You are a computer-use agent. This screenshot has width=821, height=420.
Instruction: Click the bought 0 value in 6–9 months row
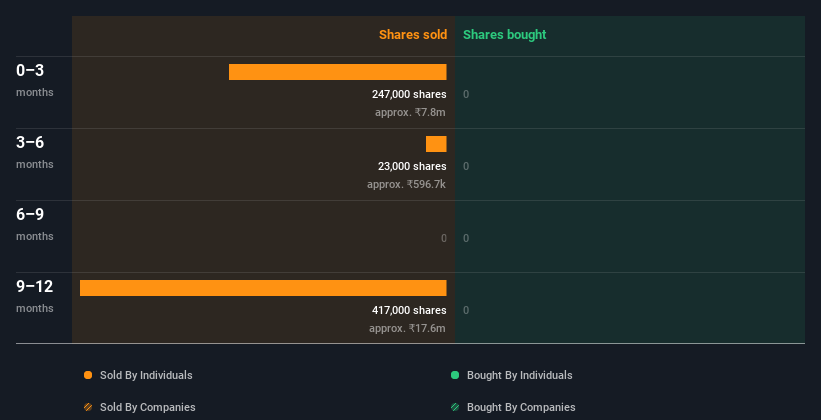pos(466,238)
